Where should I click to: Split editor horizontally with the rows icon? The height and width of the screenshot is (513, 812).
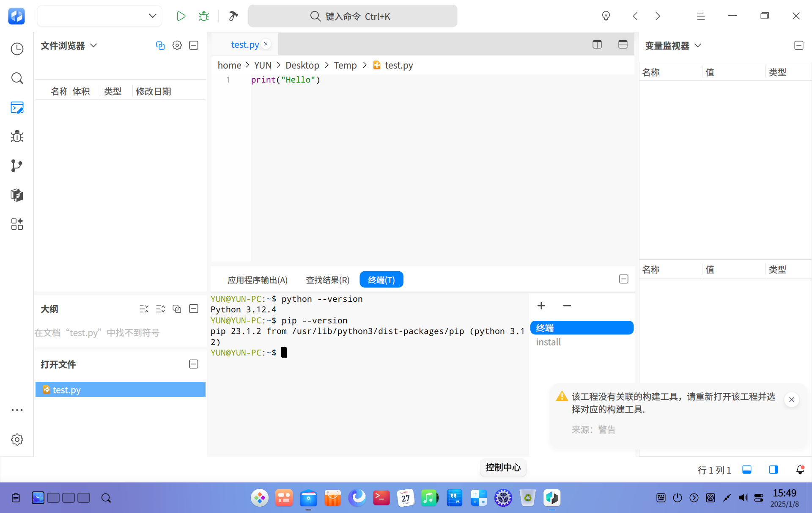pyautogui.click(x=623, y=44)
